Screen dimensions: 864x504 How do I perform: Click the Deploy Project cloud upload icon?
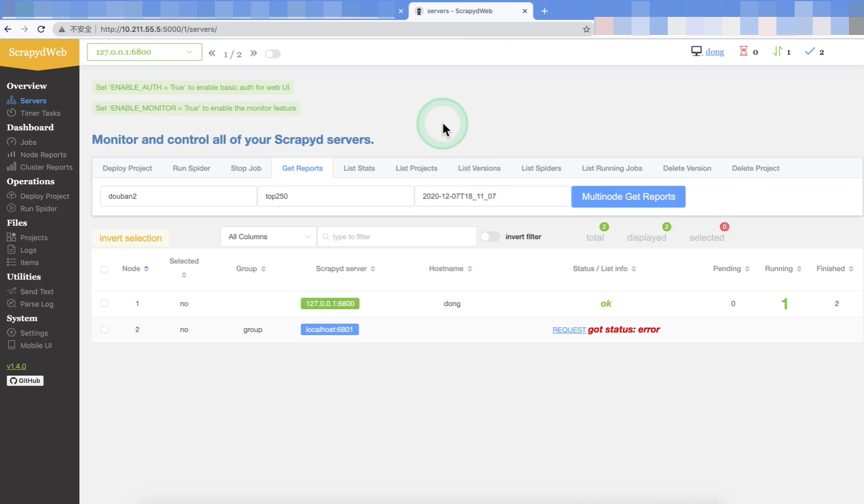click(x=11, y=196)
